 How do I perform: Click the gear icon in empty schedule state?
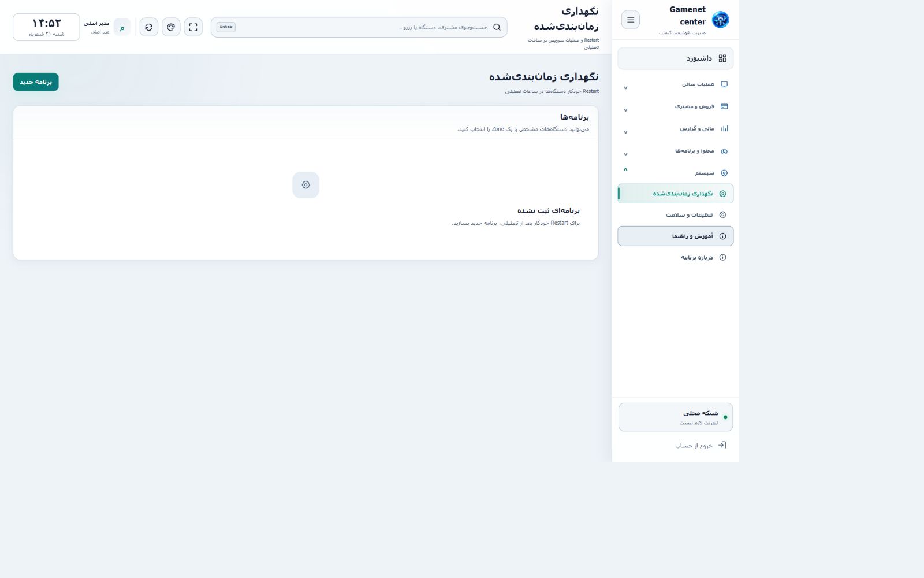tap(305, 185)
